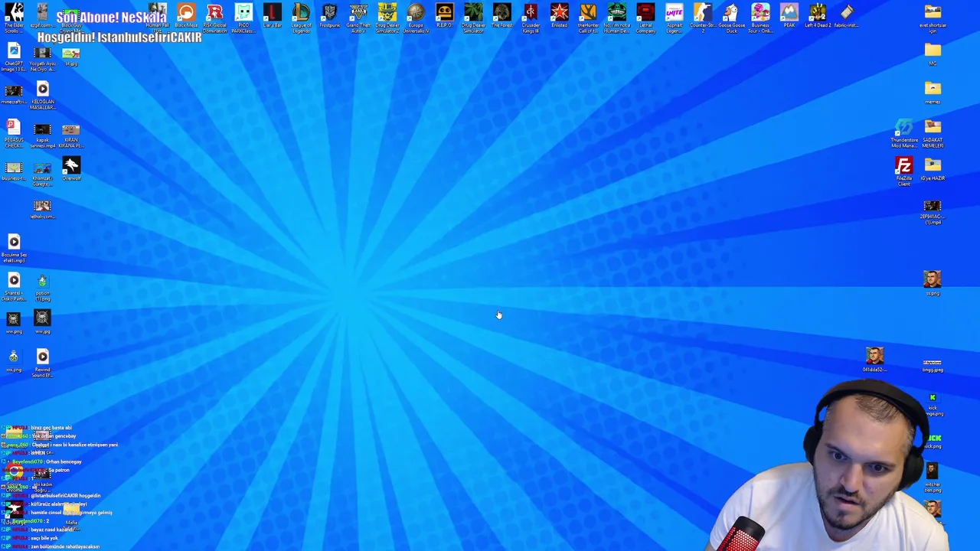Open the SADAKAT MEMLERI folder
The height and width of the screenshot is (551, 980).
(x=933, y=133)
